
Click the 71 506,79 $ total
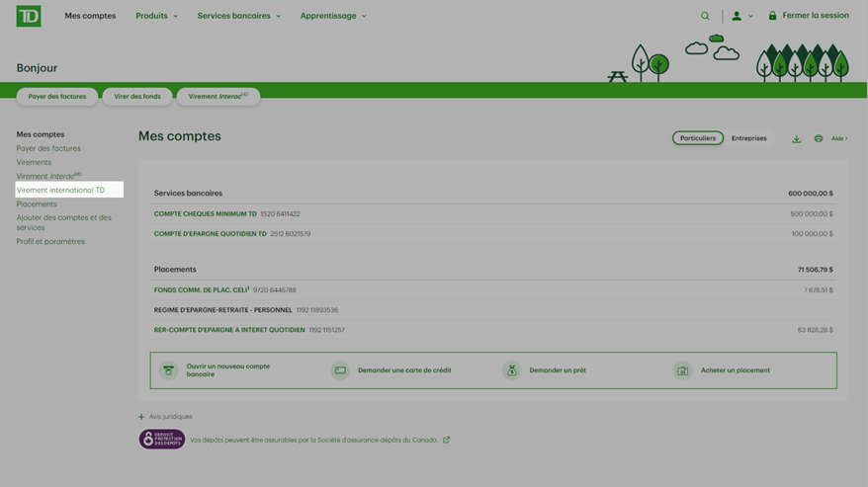click(x=815, y=270)
